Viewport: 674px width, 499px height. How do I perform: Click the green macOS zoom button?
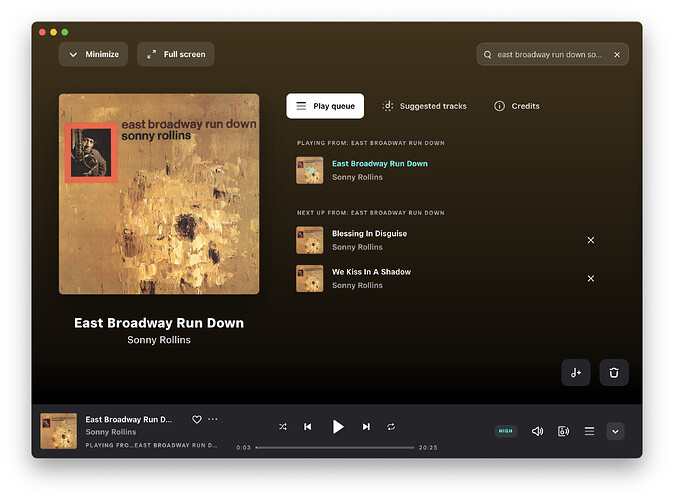[x=65, y=32]
